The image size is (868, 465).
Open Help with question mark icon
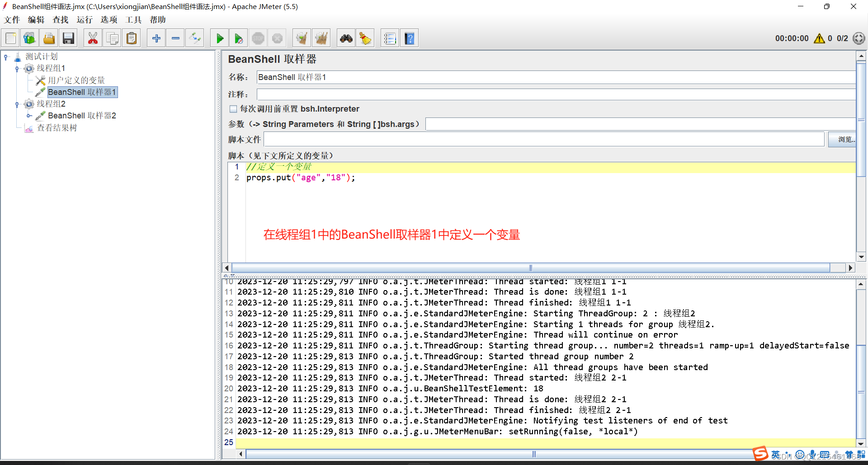click(x=410, y=38)
